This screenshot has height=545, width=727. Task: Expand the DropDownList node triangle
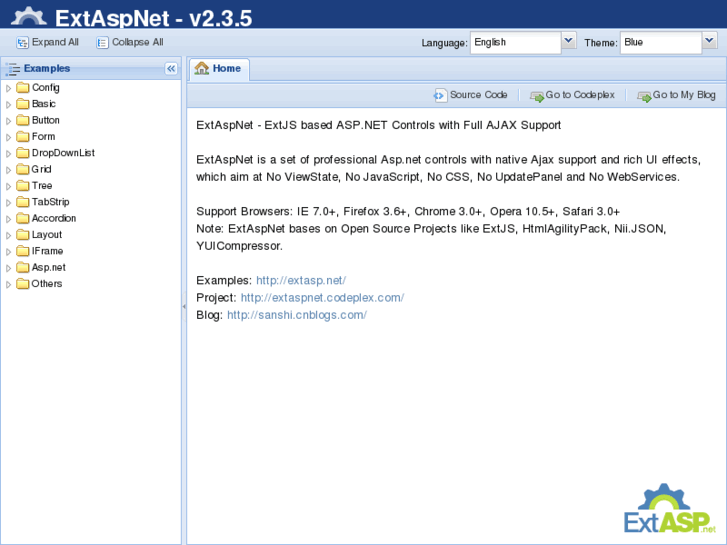8,154
